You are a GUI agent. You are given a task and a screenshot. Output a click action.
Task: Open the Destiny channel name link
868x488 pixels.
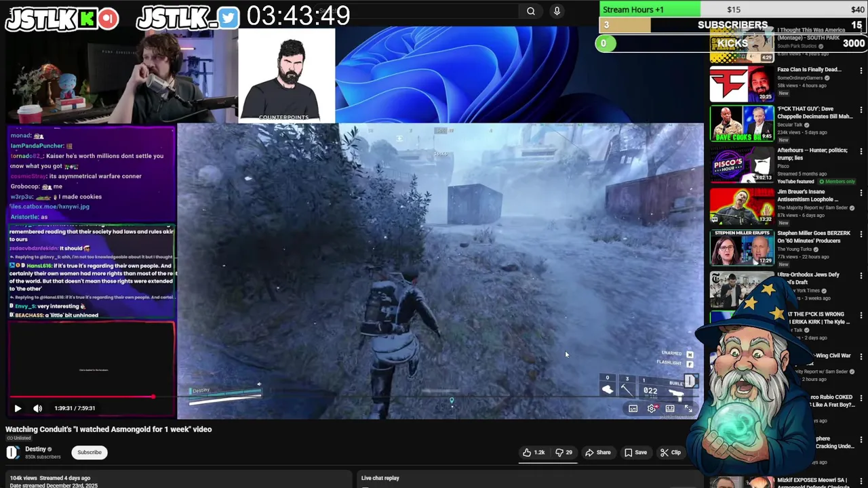(x=35, y=449)
